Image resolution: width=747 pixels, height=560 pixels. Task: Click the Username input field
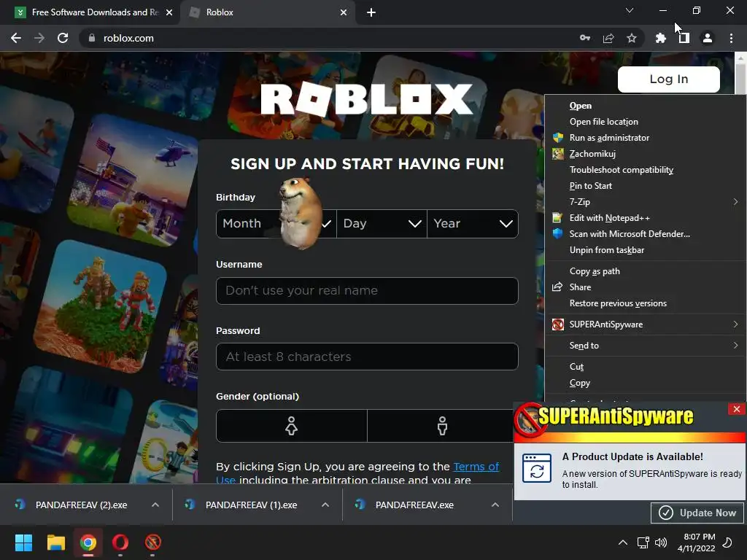tap(367, 290)
